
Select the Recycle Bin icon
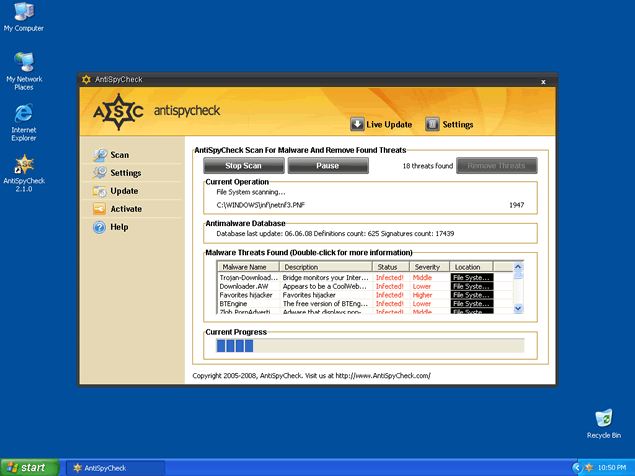point(603,422)
